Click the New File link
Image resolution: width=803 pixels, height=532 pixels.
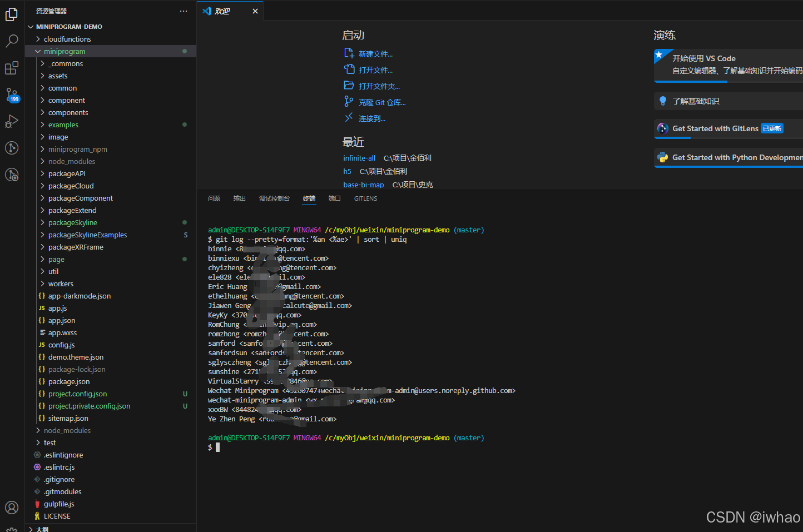coord(375,54)
